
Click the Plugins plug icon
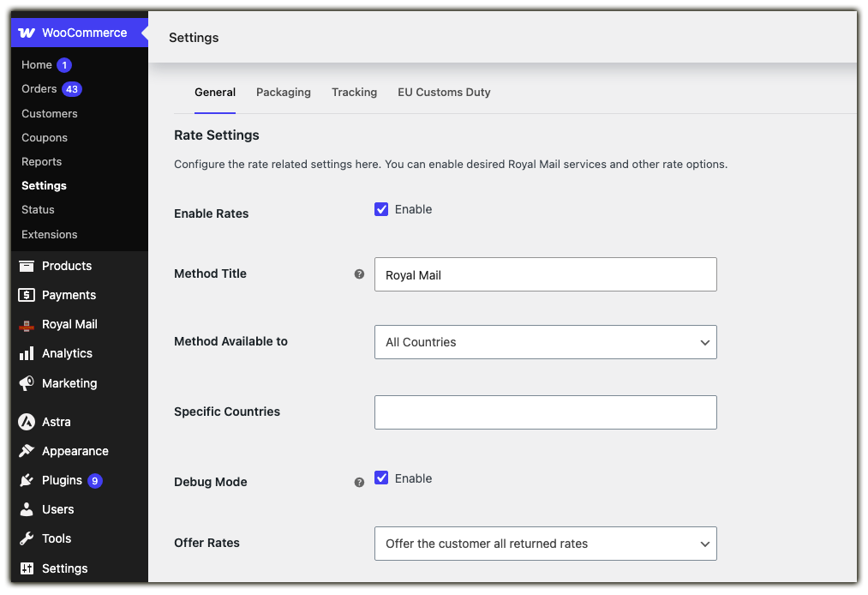pyautogui.click(x=27, y=480)
